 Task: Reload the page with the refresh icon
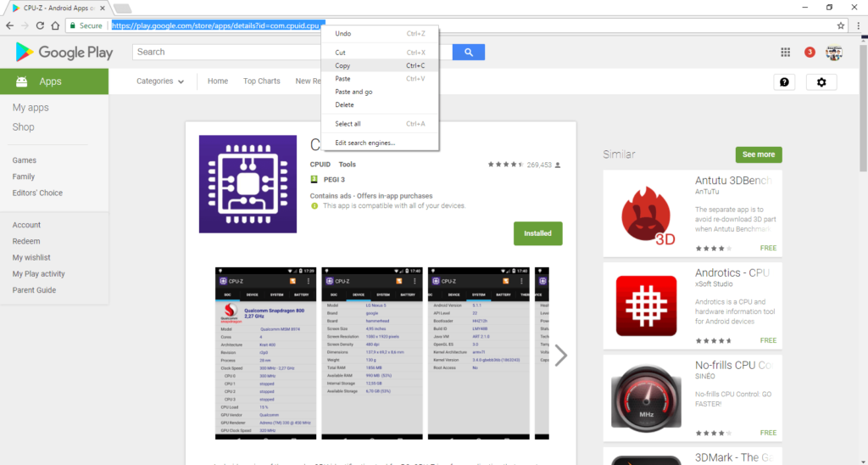[40, 25]
